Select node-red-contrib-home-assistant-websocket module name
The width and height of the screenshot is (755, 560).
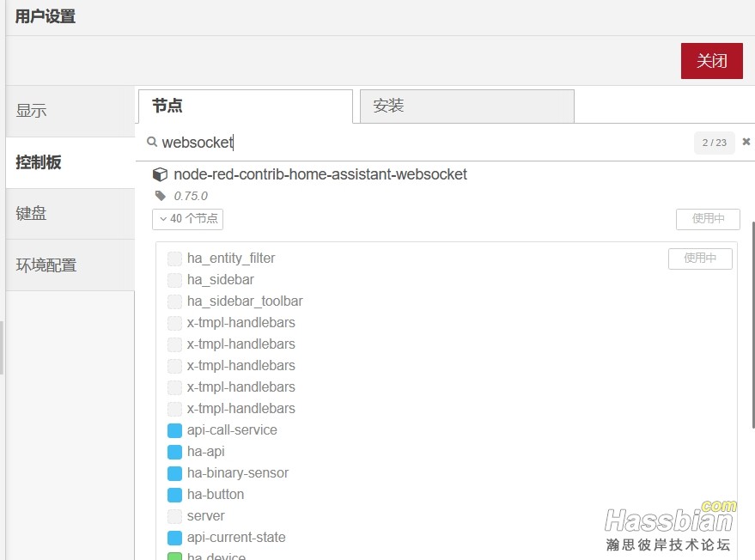coord(320,174)
